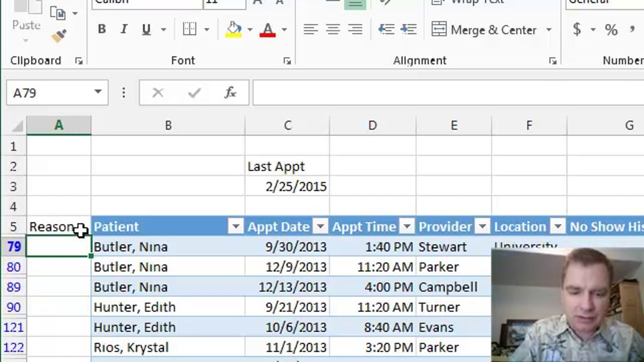Open Copy dropdown arrow
This screenshot has height=362, width=644.
point(75,13)
